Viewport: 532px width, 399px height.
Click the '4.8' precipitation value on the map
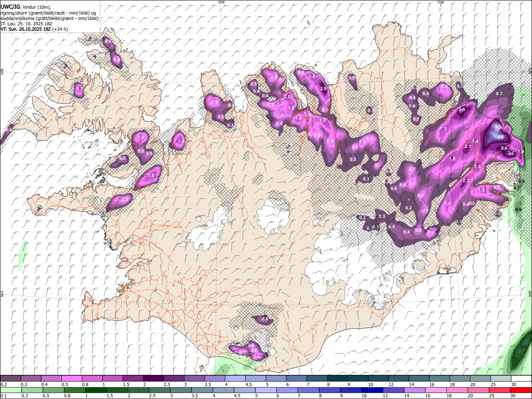point(499,127)
